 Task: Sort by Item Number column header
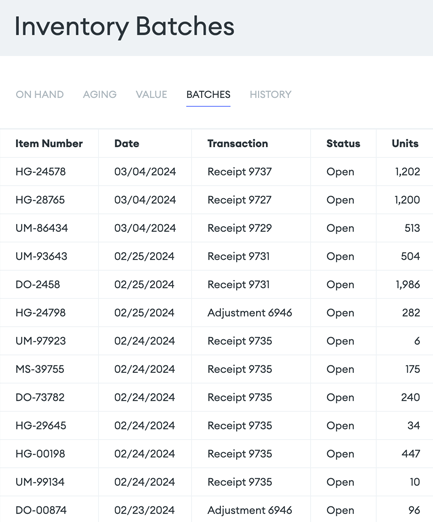pos(49,143)
